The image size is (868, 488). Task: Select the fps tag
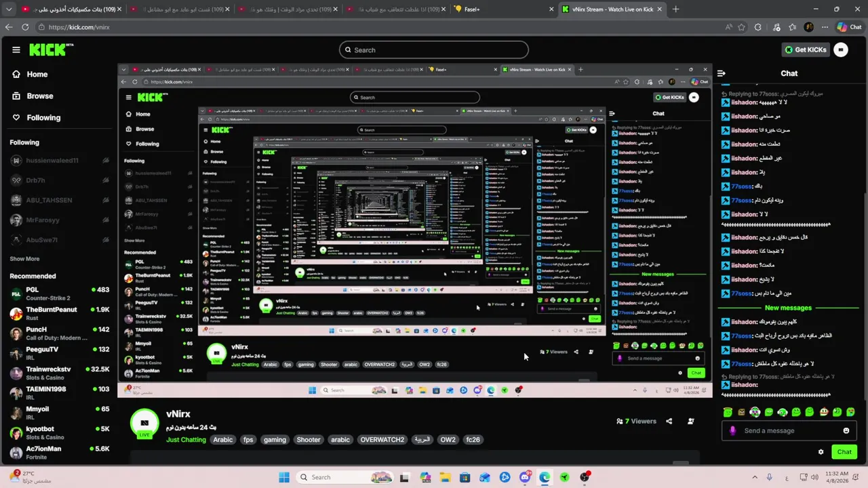pos(248,440)
